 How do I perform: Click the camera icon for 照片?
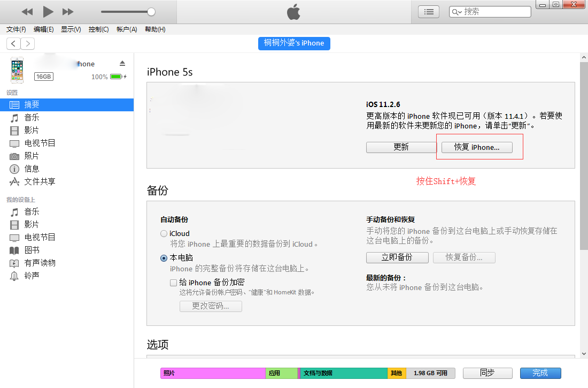coord(14,156)
